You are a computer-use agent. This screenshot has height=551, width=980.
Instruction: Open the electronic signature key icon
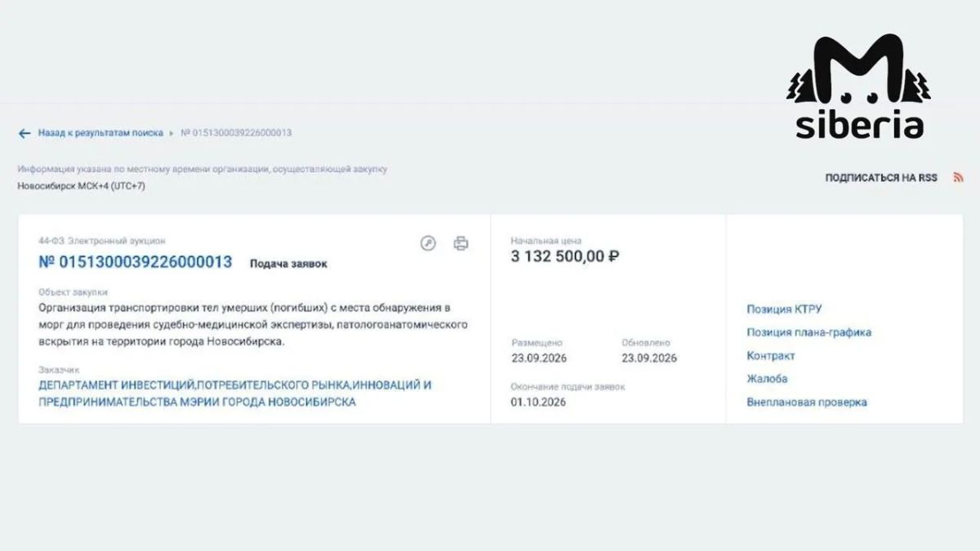428,243
